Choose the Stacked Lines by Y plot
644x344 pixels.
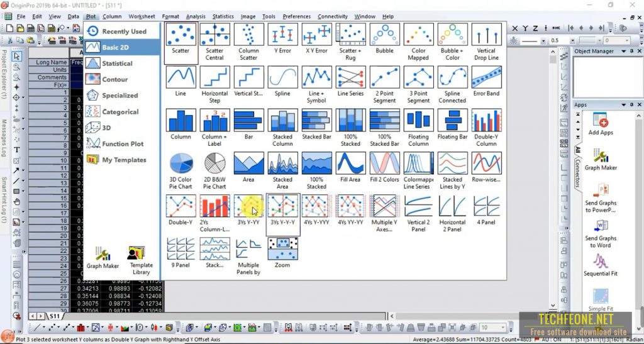pos(452,170)
